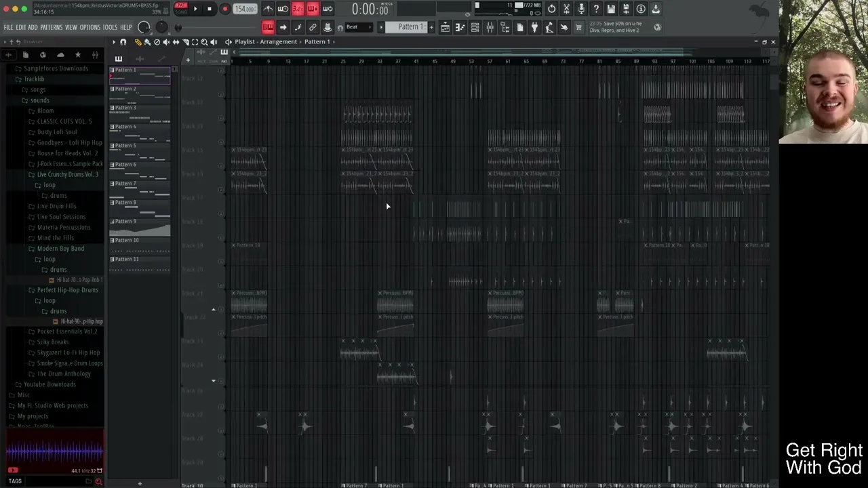Collapse the Live Crunchy Drums Vol. 3 folder
The image size is (868, 488).
67,174
